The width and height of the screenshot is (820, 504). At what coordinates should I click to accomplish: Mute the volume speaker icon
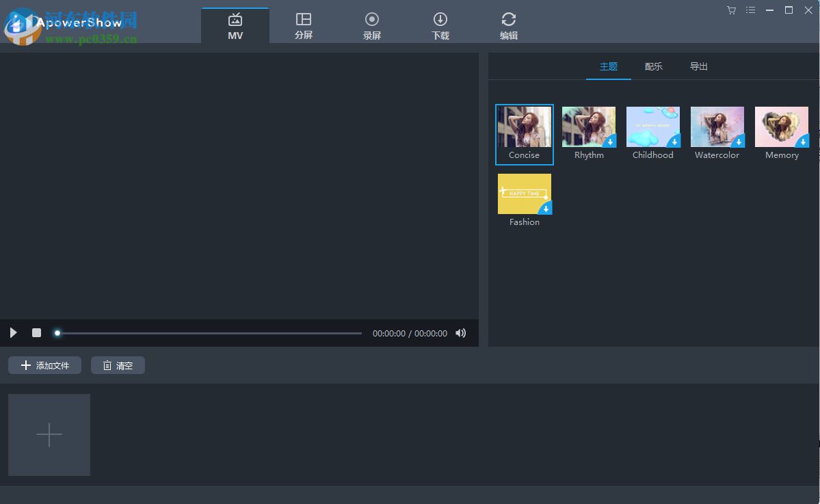point(460,333)
